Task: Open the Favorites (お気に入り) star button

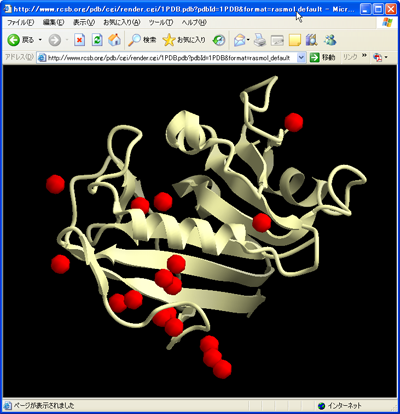Action: [x=184, y=40]
